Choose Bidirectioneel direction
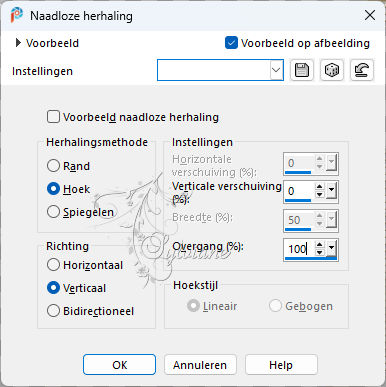The height and width of the screenshot is (387, 386). pyautogui.click(x=53, y=311)
